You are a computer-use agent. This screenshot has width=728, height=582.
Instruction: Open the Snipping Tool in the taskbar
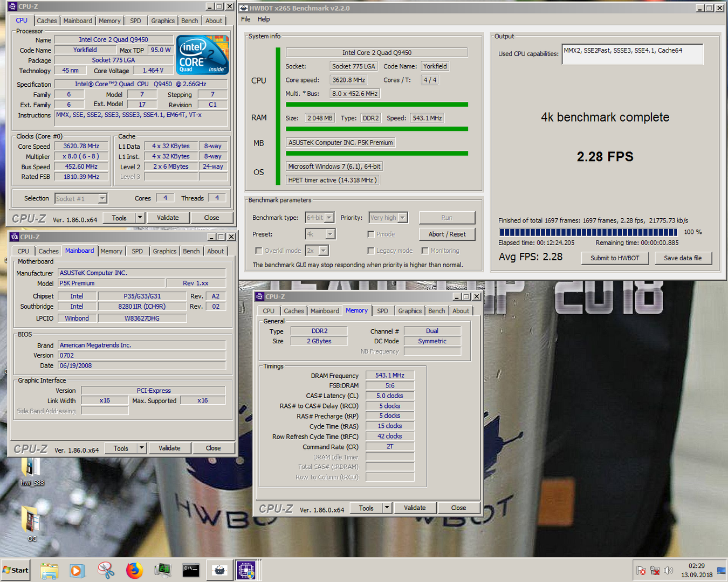106,570
